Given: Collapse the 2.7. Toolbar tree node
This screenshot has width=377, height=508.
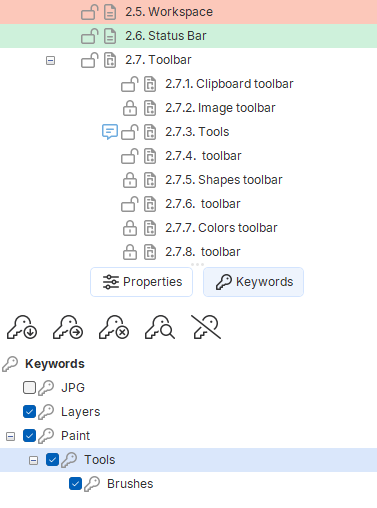Looking at the screenshot, I should pyautogui.click(x=50, y=61).
